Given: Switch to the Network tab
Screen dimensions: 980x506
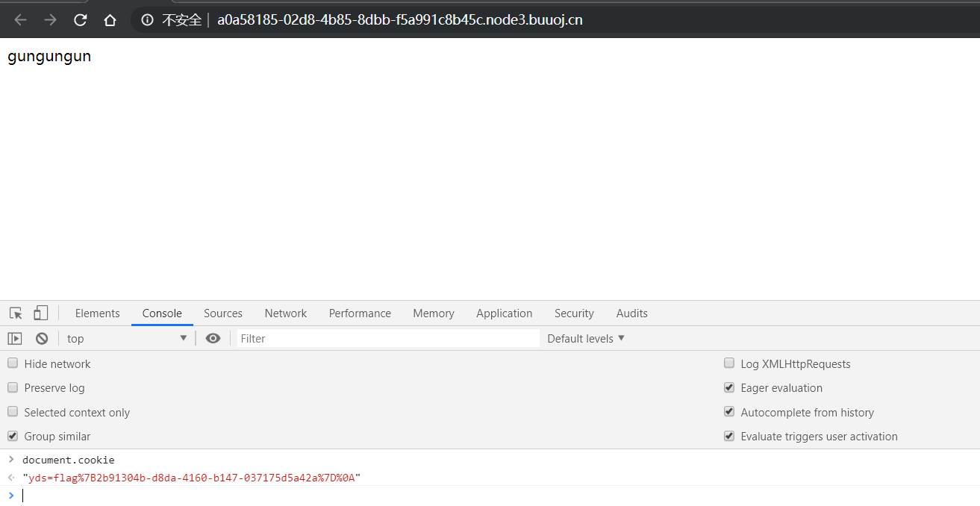Looking at the screenshot, I should click(285, 313).
